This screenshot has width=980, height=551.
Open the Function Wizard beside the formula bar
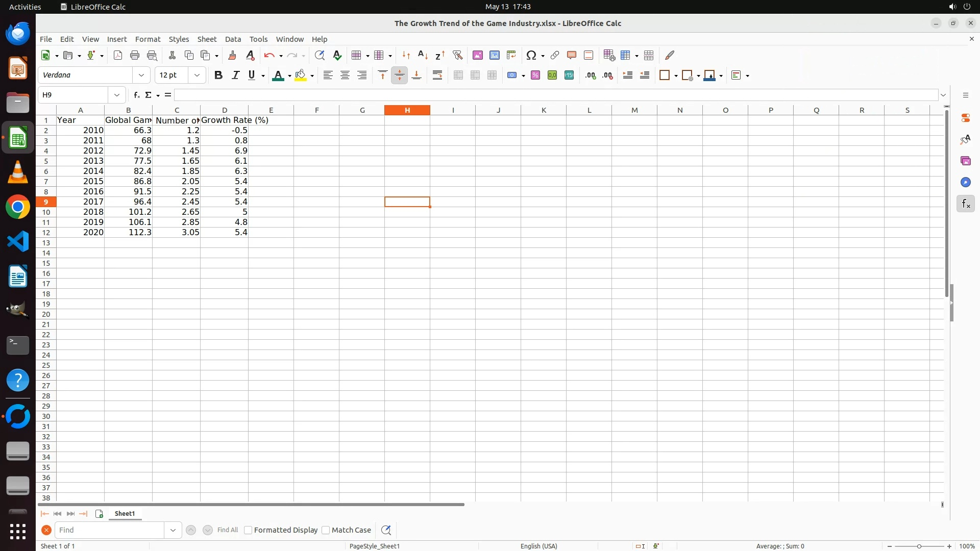pyautogui.click(x=136, y=95)
